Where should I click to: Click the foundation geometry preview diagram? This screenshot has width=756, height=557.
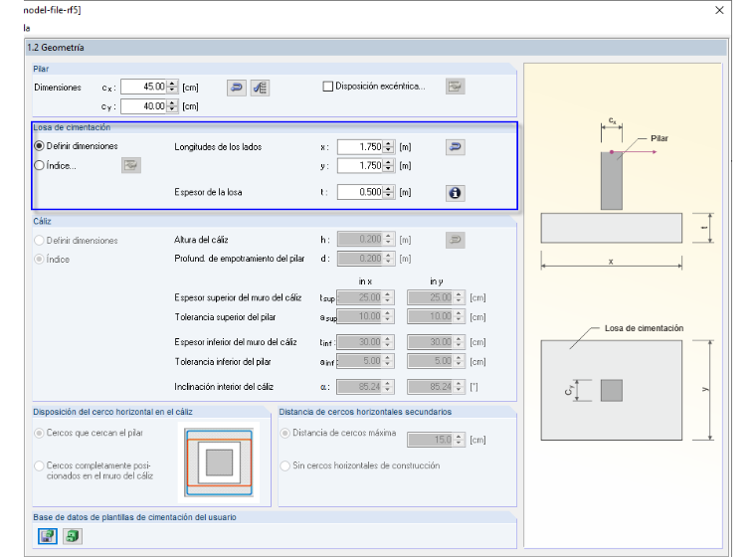click(623, 305)
